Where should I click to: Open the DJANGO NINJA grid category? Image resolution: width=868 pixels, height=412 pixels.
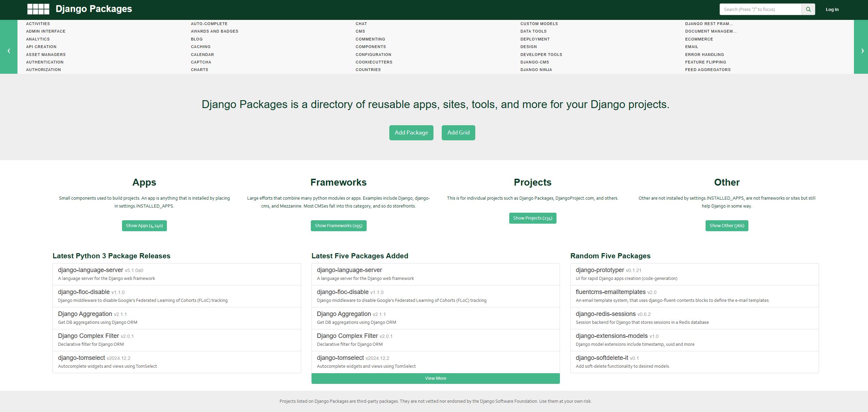(536, 70)
